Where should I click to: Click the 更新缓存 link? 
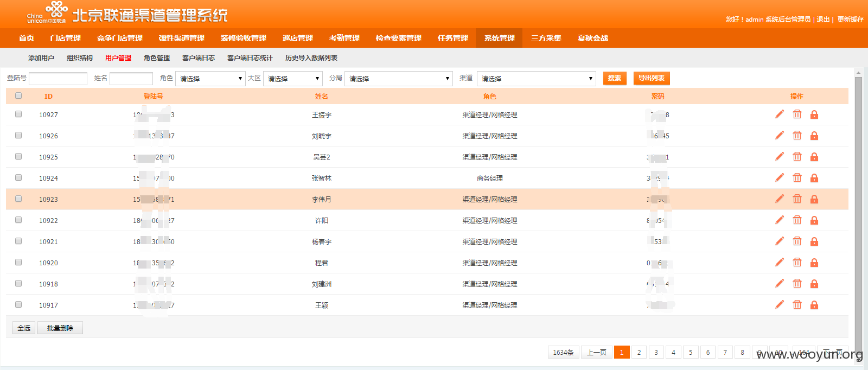[x=850, y=19]
